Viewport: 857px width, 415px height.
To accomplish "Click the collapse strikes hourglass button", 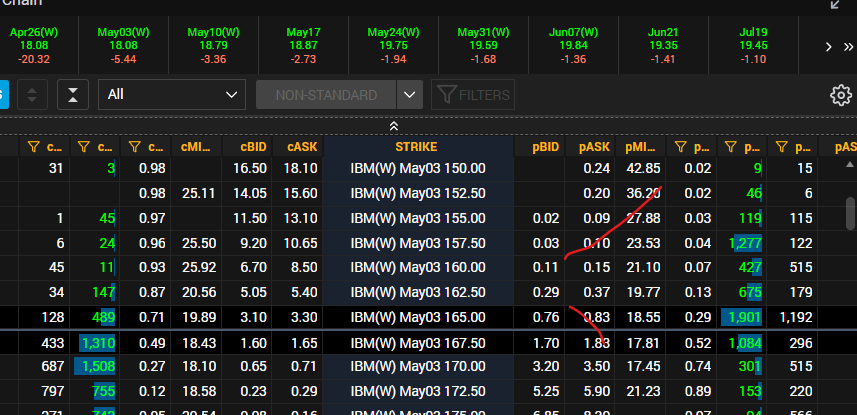I will (x=73, y=95).
